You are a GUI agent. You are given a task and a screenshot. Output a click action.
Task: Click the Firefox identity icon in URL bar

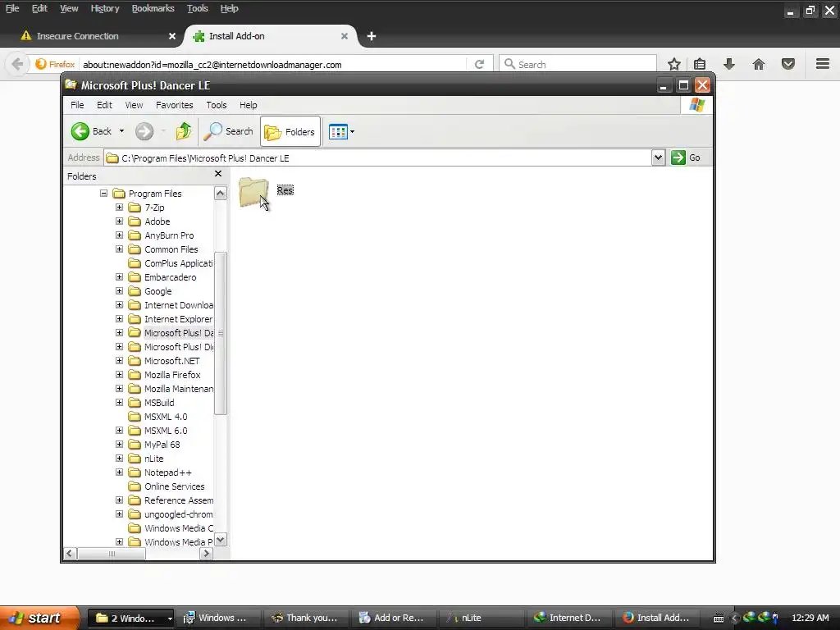pyautogui.click(x=55, y=64)
